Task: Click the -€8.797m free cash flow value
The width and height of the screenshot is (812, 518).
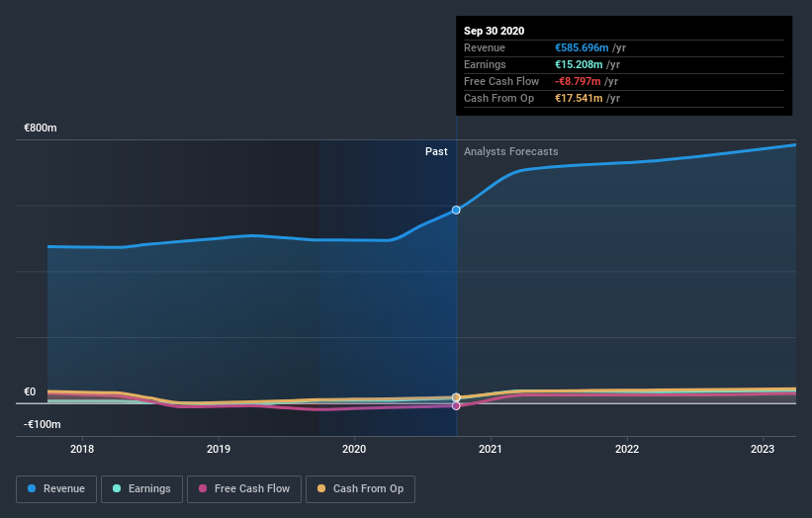Action: pos(578,81)
